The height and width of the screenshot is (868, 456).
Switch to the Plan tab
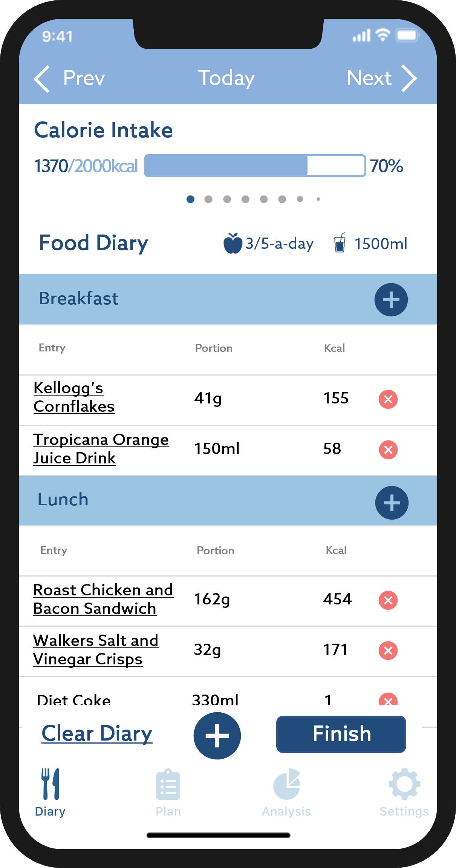point(168,793)
